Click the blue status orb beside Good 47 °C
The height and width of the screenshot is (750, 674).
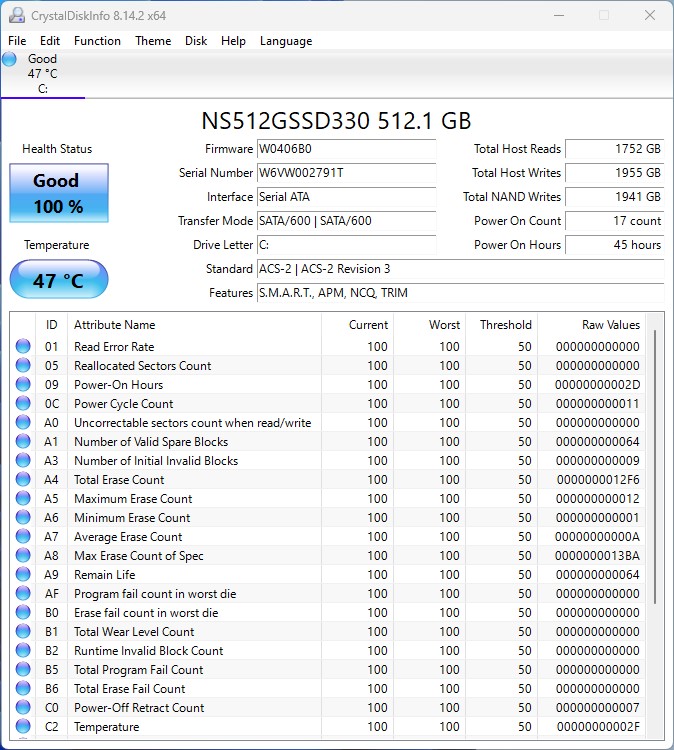click(9, 59)
